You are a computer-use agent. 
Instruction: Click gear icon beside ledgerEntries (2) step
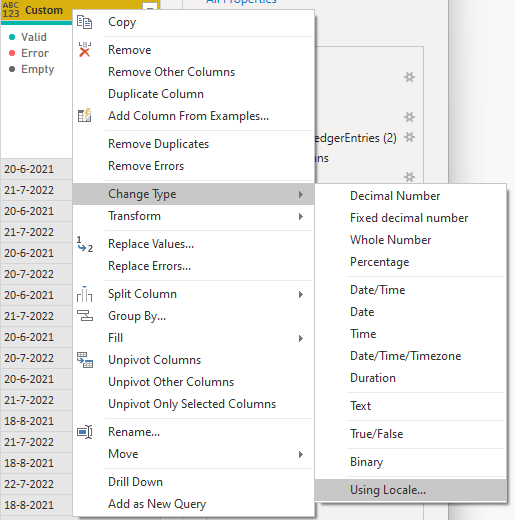tap(409, 137)
